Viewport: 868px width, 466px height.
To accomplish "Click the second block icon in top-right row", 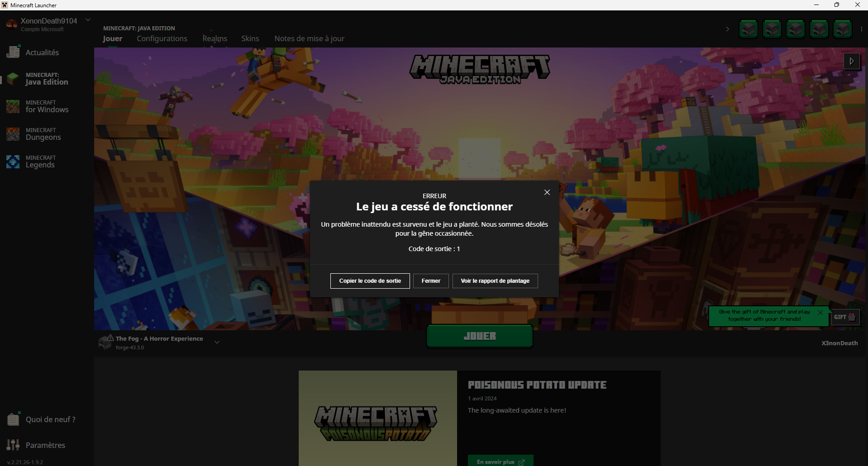I will coord(772,29).
